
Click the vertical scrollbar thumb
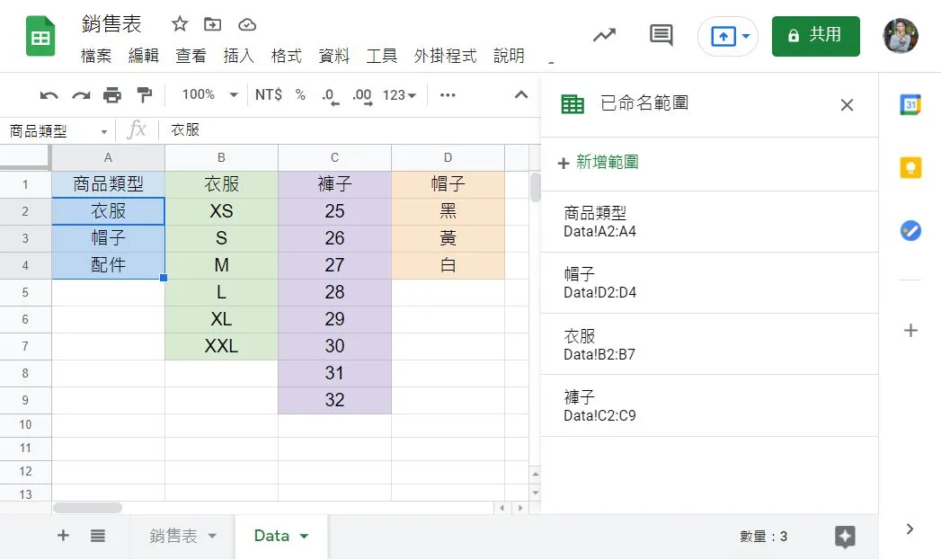pyautogui.click(x=536, y=187)
